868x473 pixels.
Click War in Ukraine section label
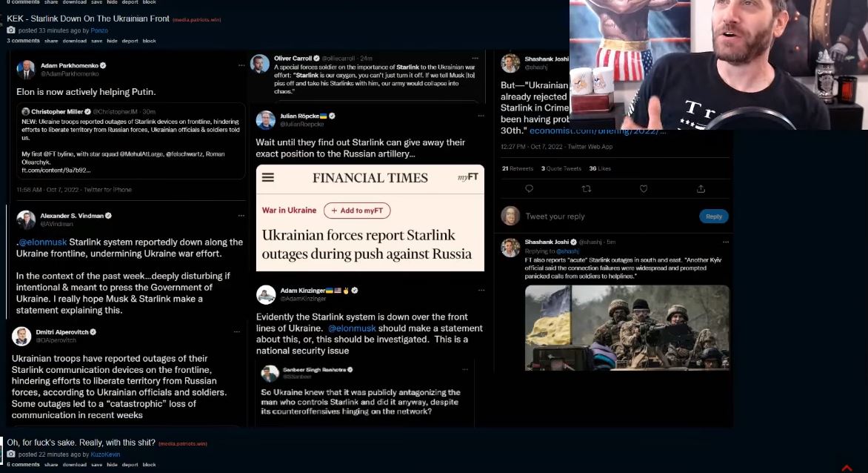(289, 211)
